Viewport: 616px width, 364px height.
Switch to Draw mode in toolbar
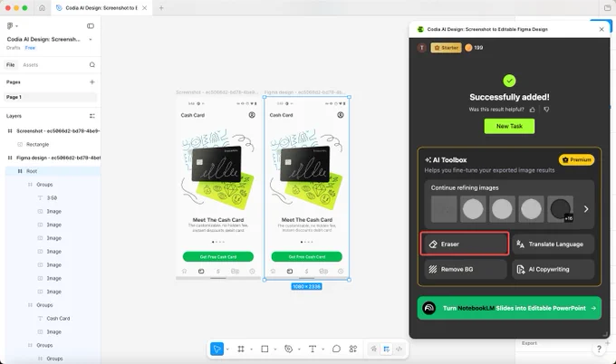(373, 349)
